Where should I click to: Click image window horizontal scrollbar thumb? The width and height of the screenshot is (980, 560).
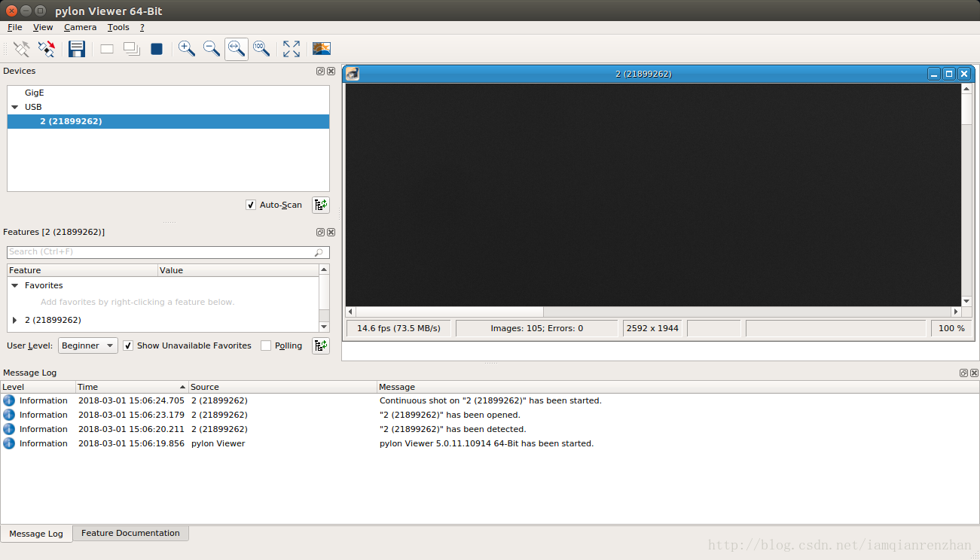tap(450, 312)
